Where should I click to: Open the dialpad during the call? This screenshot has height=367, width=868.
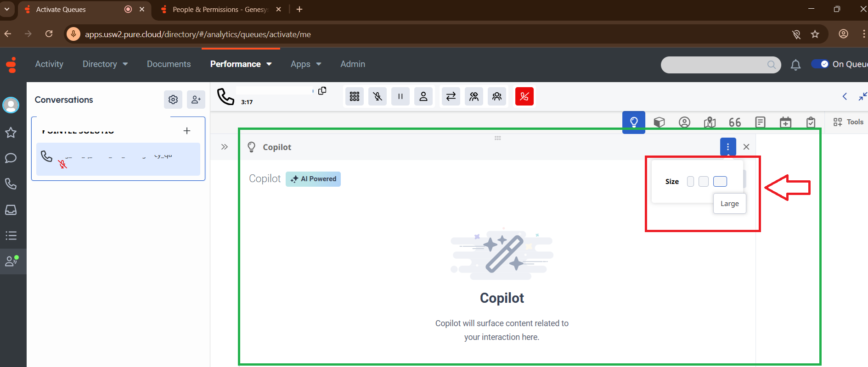click(355, 96)
